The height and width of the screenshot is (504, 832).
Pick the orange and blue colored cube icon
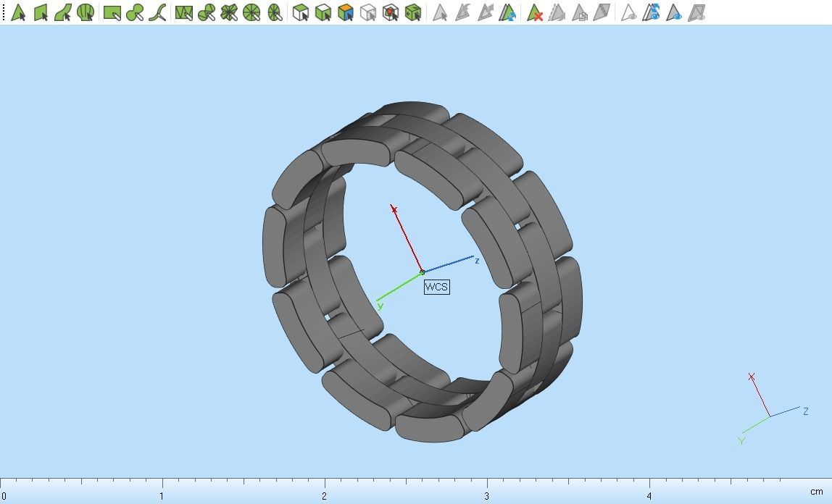[x=346, y=13]
